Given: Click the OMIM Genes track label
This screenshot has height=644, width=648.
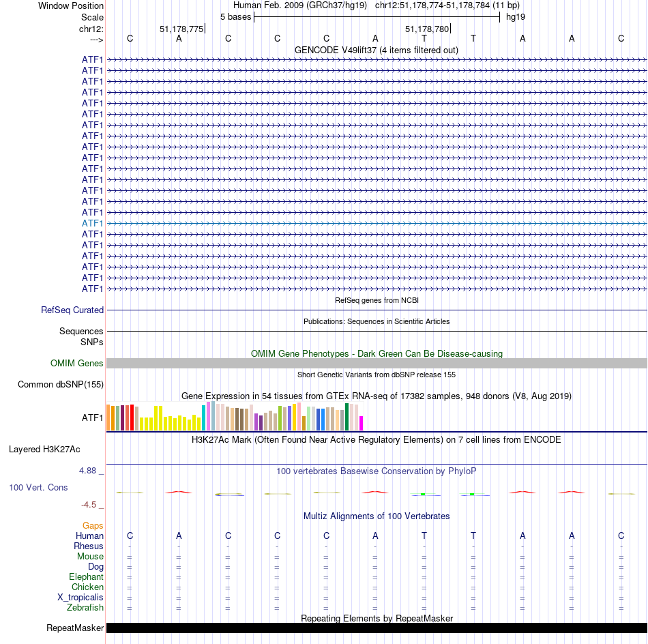Looking at the screenshot, I should coord(76,363).
